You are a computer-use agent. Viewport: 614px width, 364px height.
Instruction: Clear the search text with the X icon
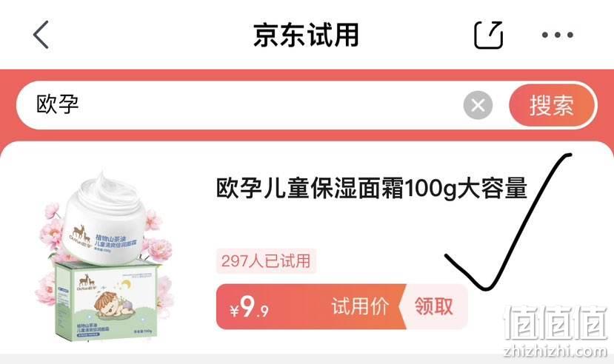tap(478, 105)
